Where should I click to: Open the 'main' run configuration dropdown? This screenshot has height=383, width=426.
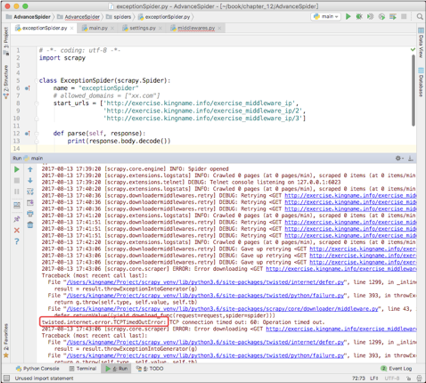pyautogui.click(x=326, y=16)
